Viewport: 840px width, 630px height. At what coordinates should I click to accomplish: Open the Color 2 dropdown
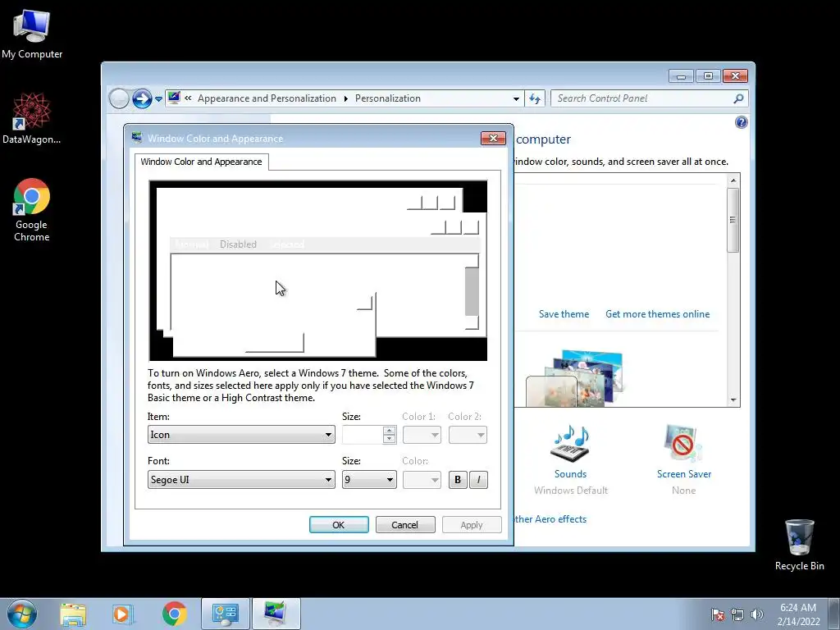(468, 435)
